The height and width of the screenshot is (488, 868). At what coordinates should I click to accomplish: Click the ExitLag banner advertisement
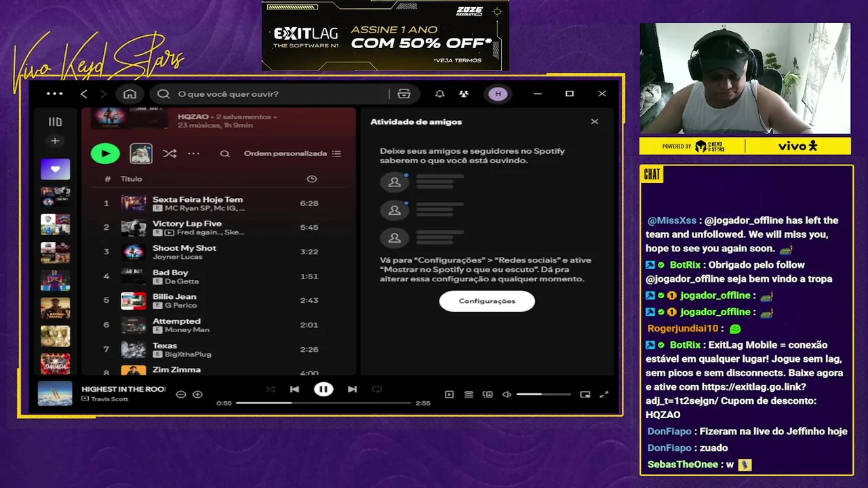pos(385,36)
